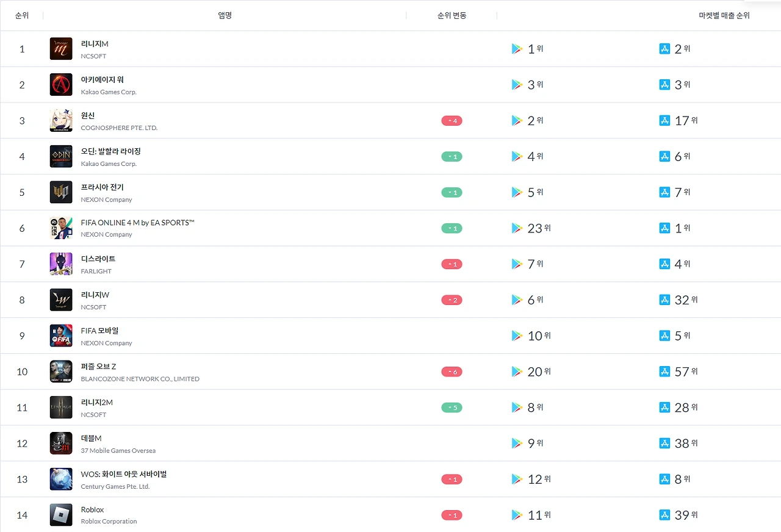Click the 아키에이지 워 app title

tap(103, 80)
